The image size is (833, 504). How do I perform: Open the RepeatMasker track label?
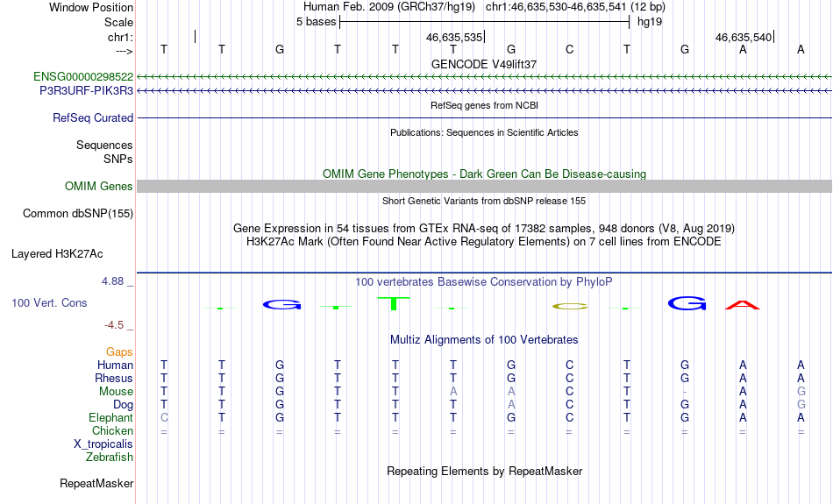(96, 484)
